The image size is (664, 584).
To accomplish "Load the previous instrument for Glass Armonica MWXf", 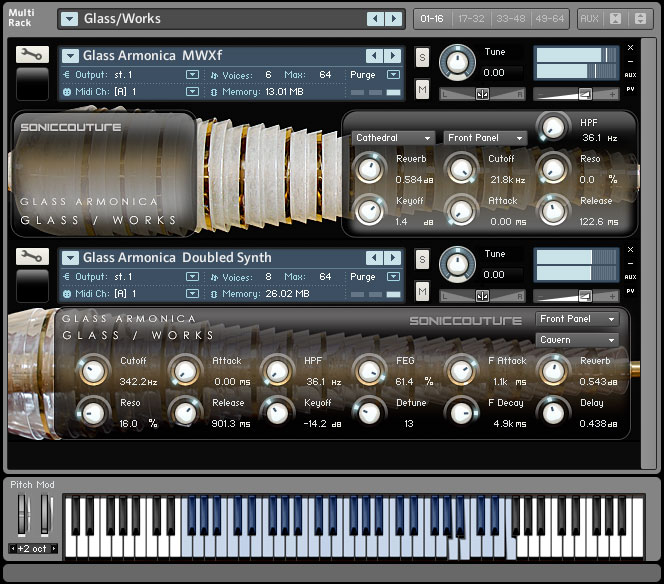I will pyautogui.click(x=374, y=55).
